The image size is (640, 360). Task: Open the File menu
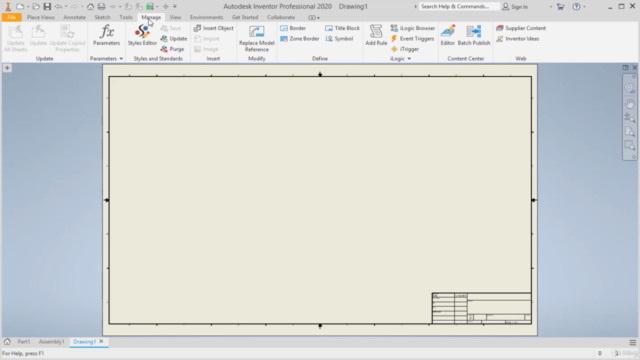pyautogui.click(x=11, y=18)
